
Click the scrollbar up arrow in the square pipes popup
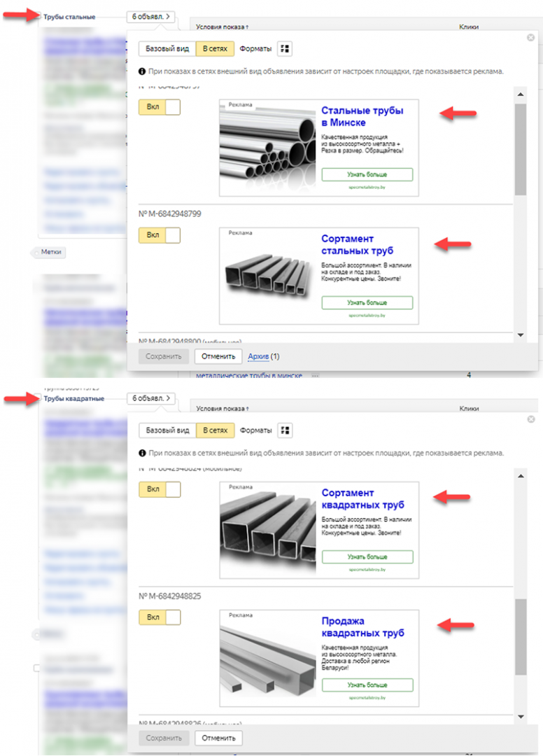(x=520, y=477)
